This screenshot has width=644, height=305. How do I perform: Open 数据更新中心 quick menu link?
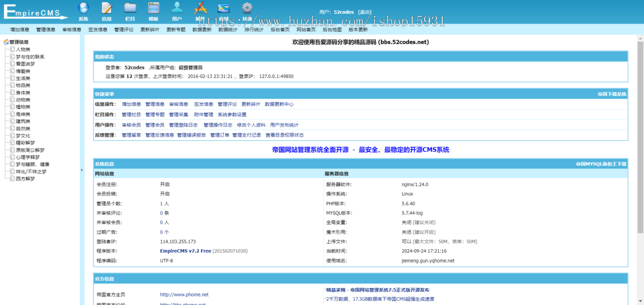coord(279,104)
